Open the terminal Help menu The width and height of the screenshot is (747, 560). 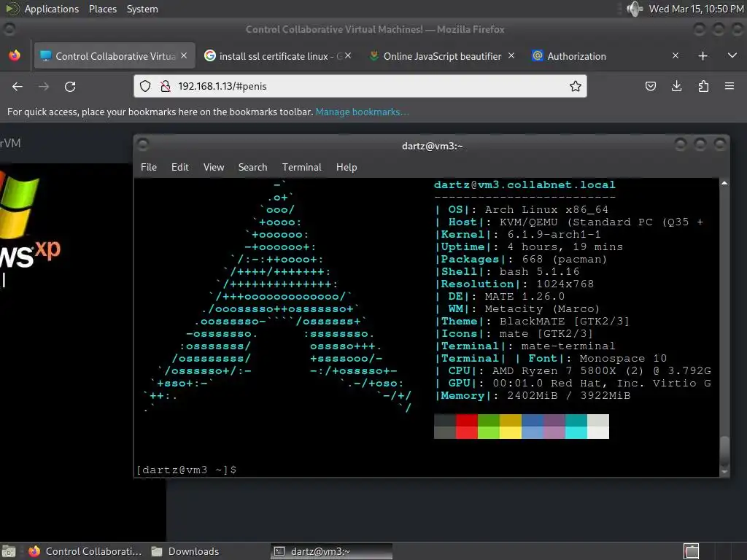[347, 167]
